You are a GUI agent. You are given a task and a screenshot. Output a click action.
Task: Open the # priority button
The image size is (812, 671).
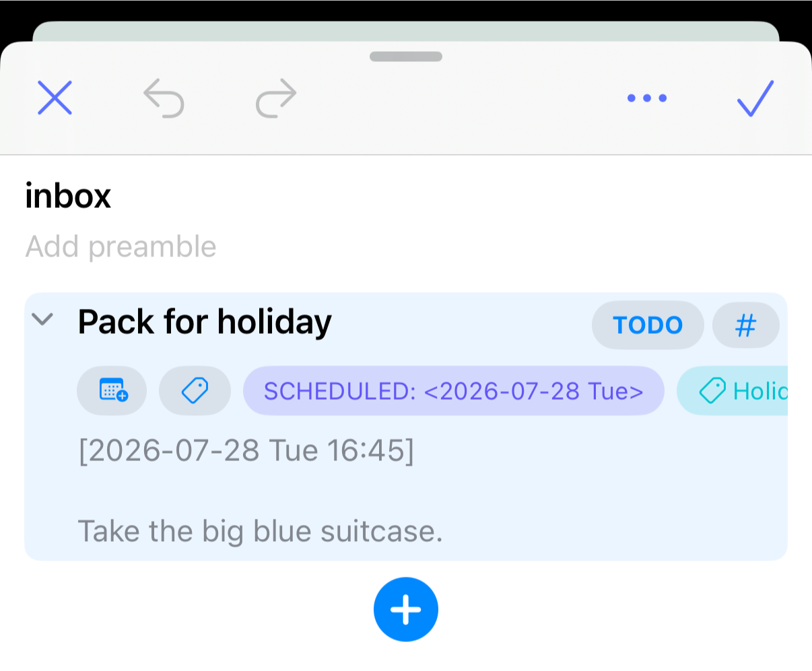point(746,325)
